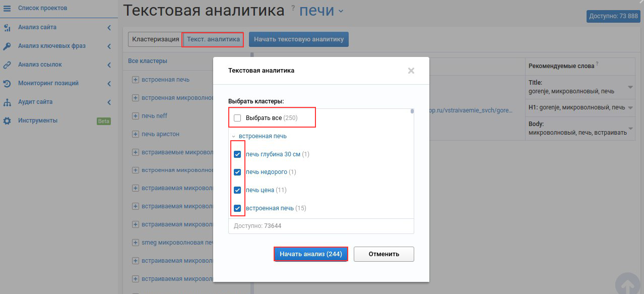Expand the smeg микроволновая cluster plus icon
Viewport: 644px width, 294px height.
click(x=135, y=243)
